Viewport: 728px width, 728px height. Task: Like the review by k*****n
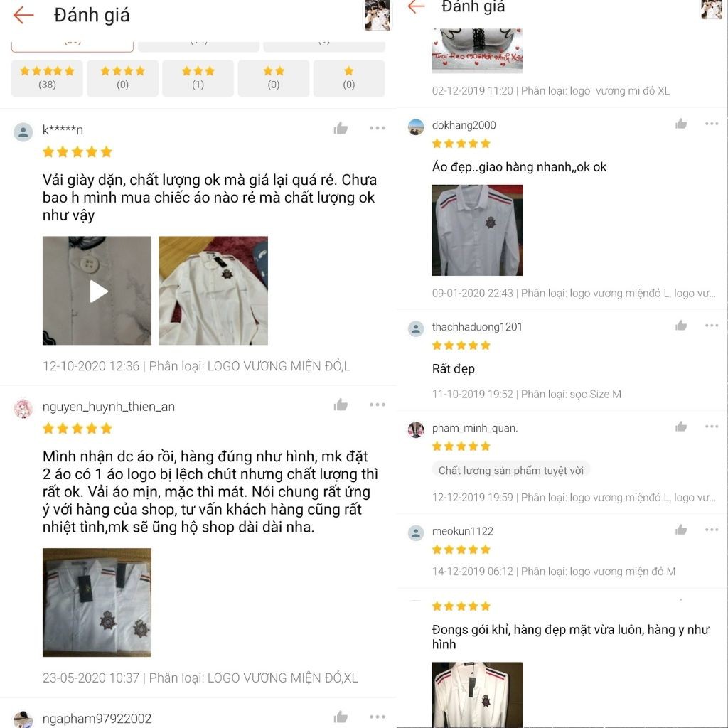click(341, 128)
